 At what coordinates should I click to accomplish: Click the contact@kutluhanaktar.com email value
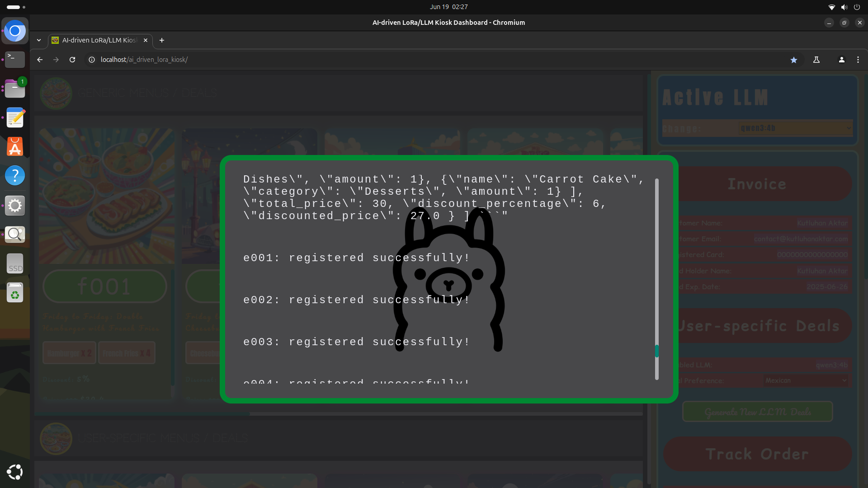coord(801,239)
